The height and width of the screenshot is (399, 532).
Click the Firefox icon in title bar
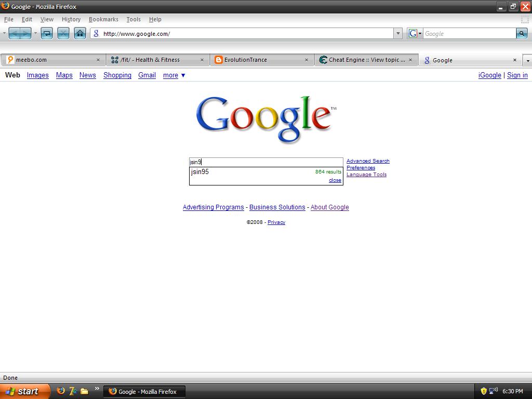5,6
